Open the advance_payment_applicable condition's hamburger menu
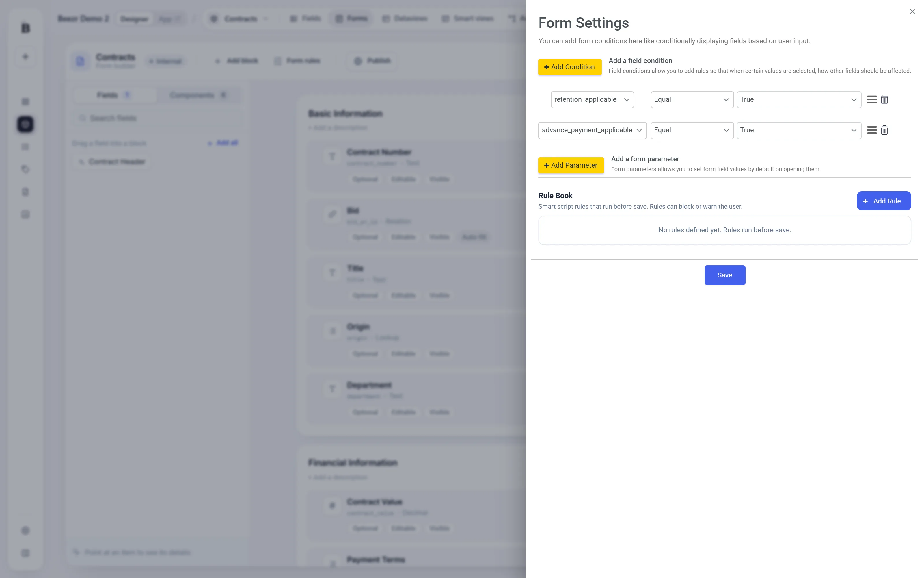Image resolution: width=924 pixels, height=578 pixels. click(872, 130)
